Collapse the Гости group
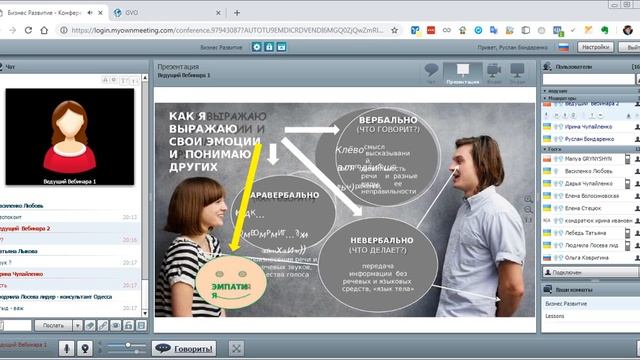Image resolution: width=640 pixels, height=360 pixels. coord(545,149)
